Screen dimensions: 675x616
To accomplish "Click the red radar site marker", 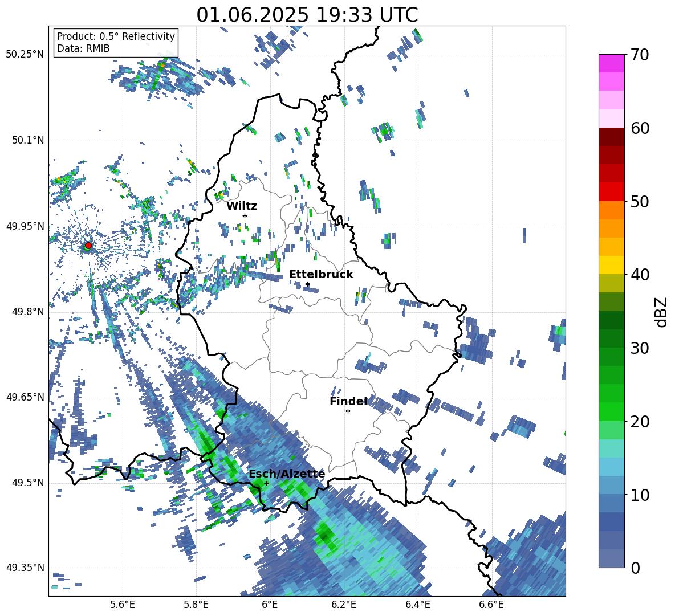I will click(x=88, y=245).
